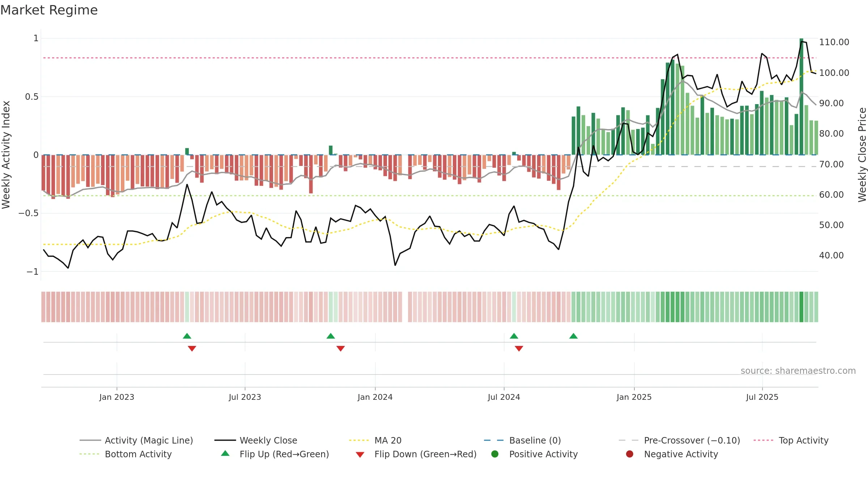Click the green Flip Up triangle in legend
Screen dimensions: 868x488
pos(225,453)
